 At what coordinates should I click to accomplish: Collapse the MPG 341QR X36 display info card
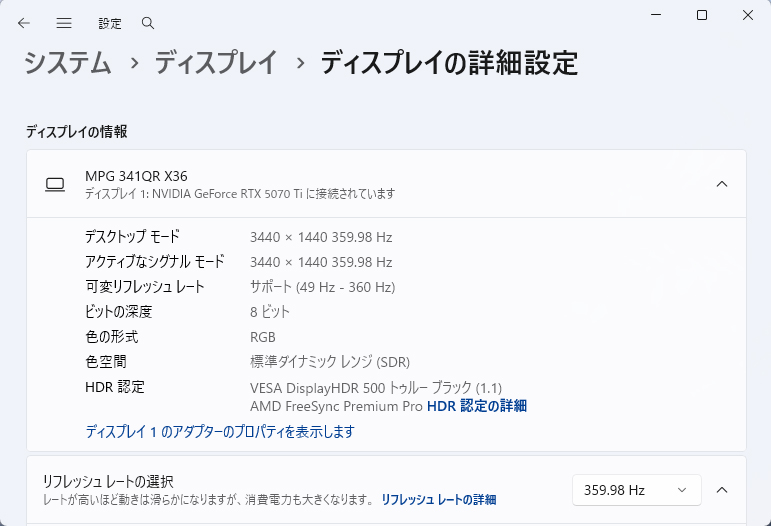coord(722,184)
